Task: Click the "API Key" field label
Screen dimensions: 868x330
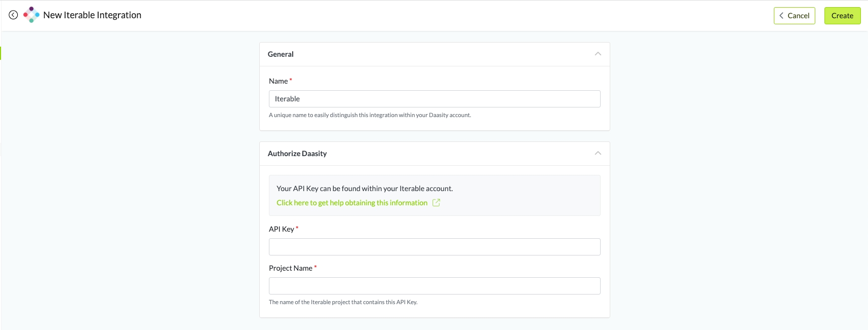Action: click(x=281, y=229)
